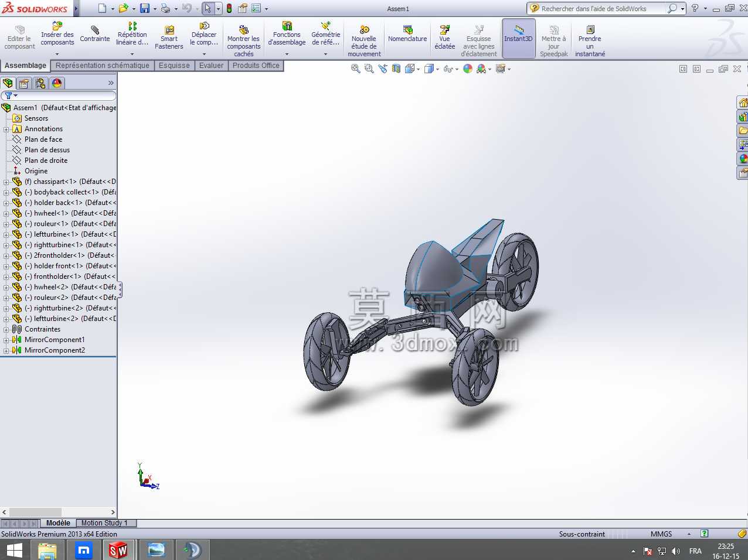The width and height of the screenshot is (748, 560).
Task: Open the DisplayManager color ball tab
Action: 57,83
